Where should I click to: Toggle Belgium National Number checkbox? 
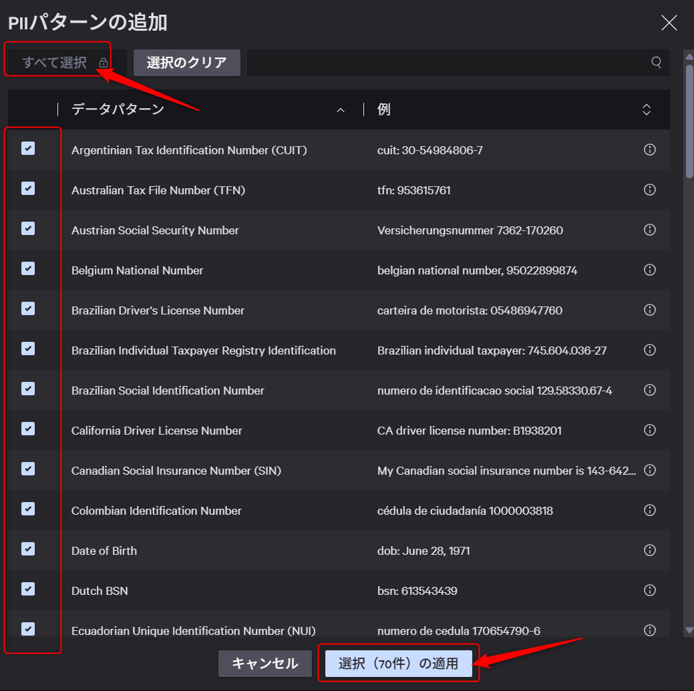(28, 269)
